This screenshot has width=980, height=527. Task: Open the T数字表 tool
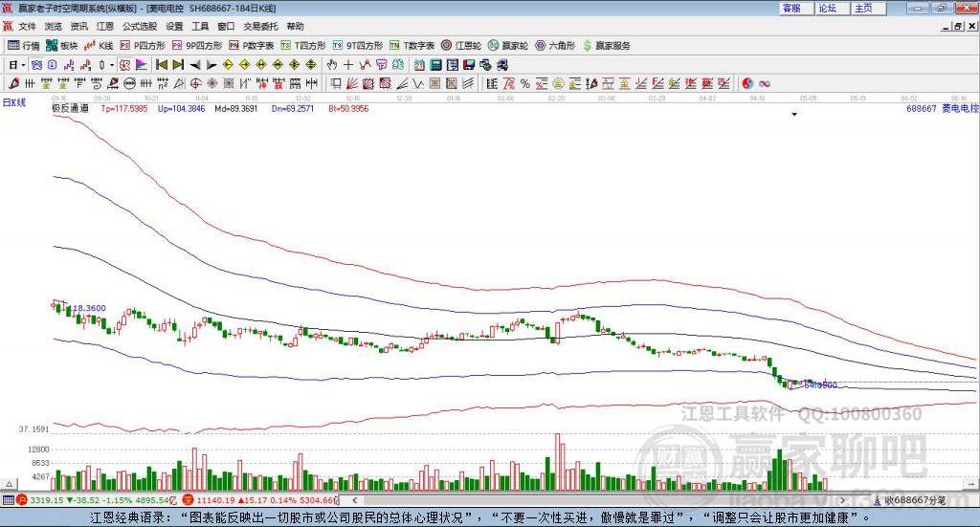coord(412,46)
